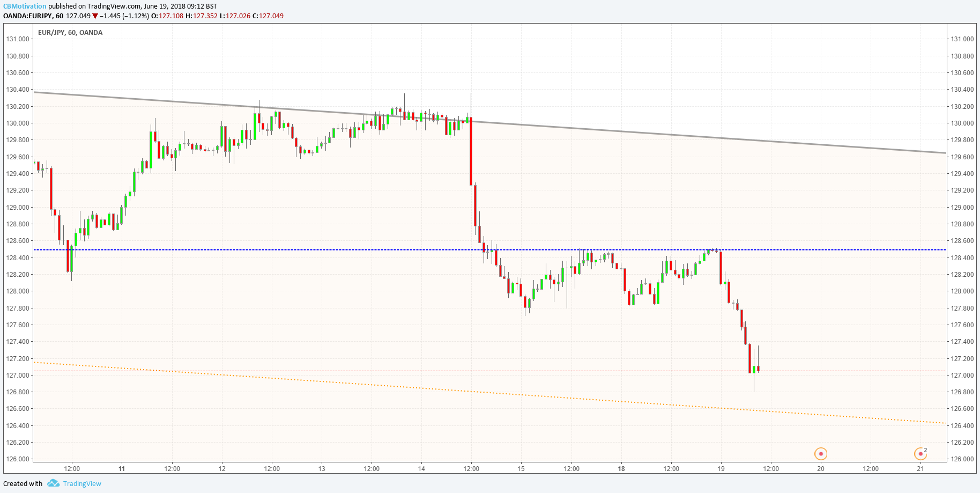Click date label '13' on time axis
This screenshot has height=493, width=980.
pyautogui.click(x=322, y=468)
